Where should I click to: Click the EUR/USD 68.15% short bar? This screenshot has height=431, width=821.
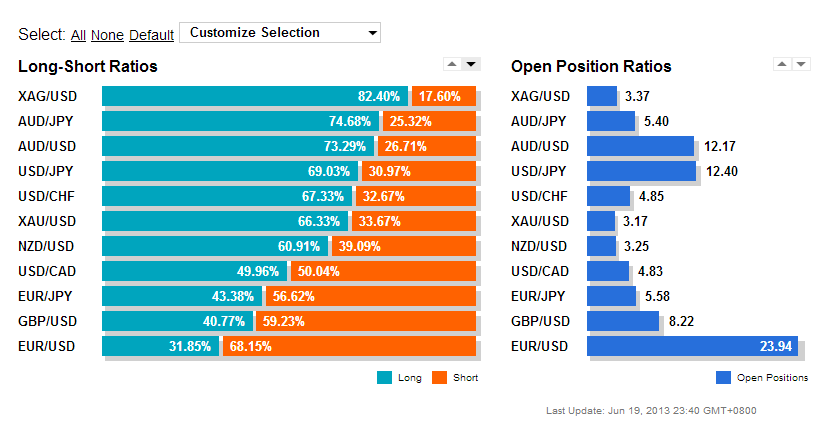349,346
